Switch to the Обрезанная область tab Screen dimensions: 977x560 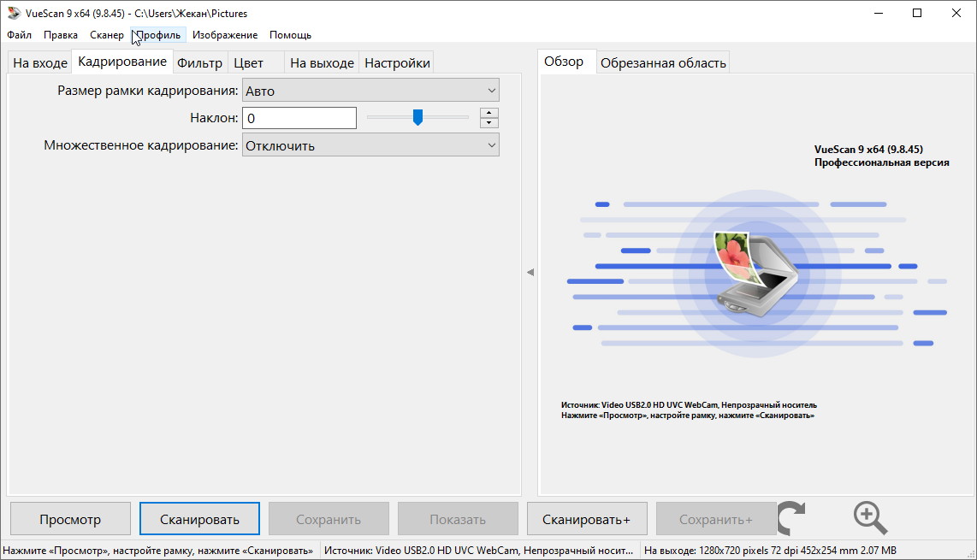click(x=663, y=63)
